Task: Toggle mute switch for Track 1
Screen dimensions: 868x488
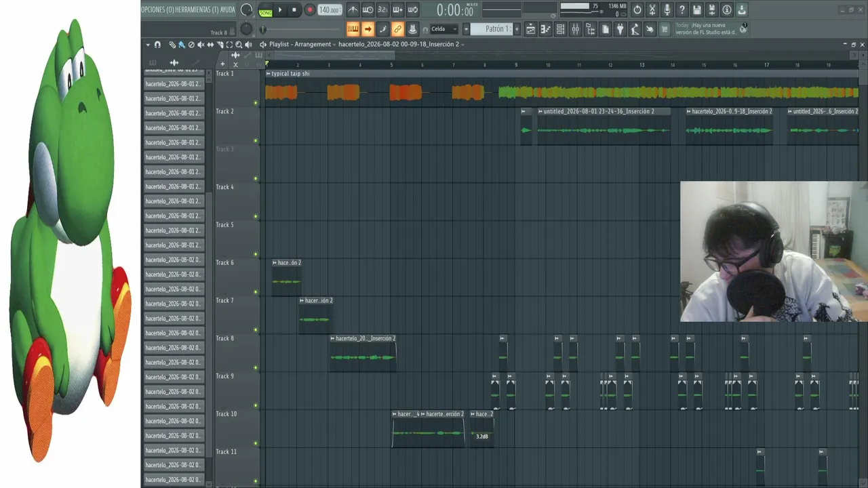Action: [256, 103]
